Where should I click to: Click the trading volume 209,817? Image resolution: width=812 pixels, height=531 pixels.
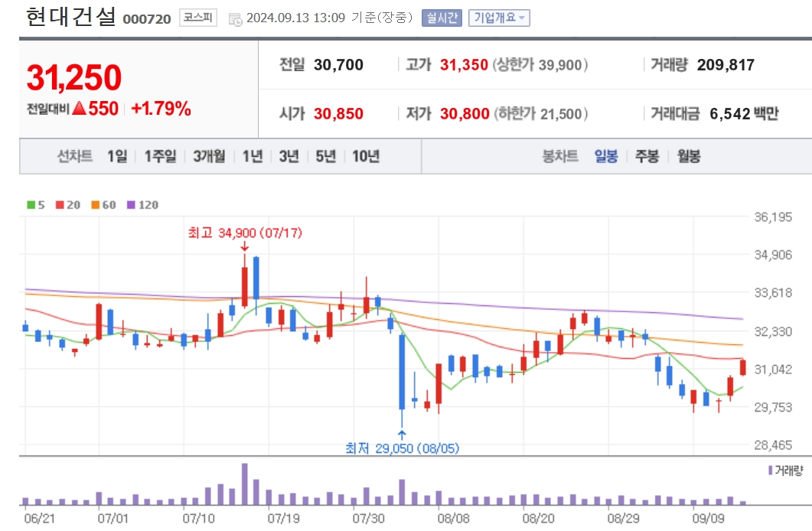coord(726,65)
